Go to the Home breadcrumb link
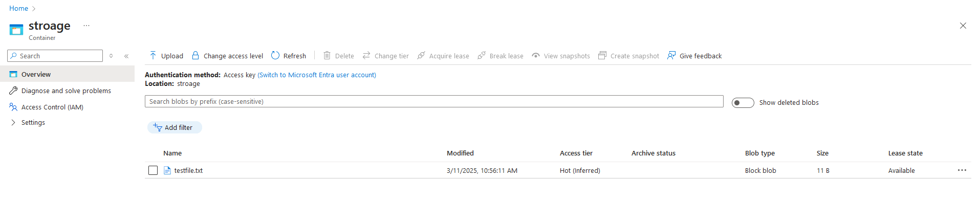The height and width of the screenshot is (224, 980). (x=18, y=9)
